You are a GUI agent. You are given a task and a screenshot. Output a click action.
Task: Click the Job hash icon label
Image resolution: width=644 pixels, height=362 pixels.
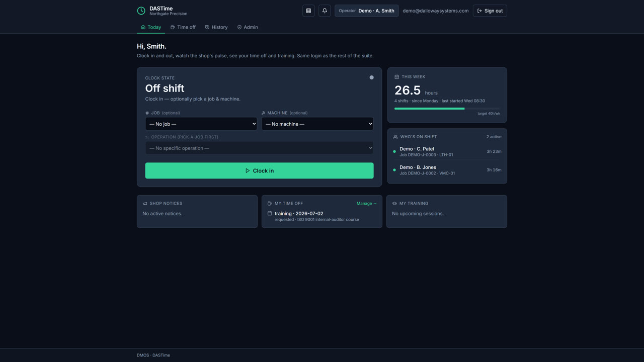[147, 113]
